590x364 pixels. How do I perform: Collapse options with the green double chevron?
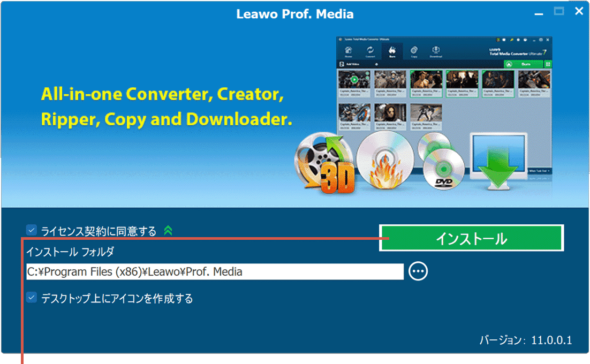(x=168, y=231)
